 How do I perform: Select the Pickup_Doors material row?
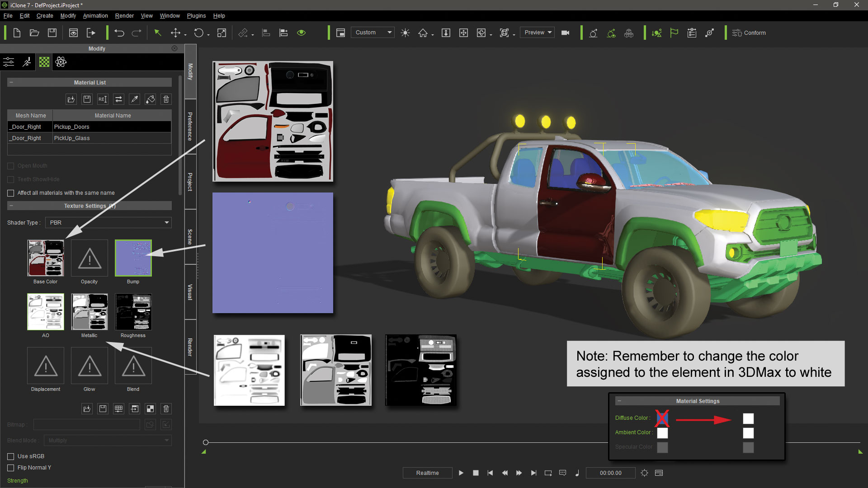tap(90, 127)
